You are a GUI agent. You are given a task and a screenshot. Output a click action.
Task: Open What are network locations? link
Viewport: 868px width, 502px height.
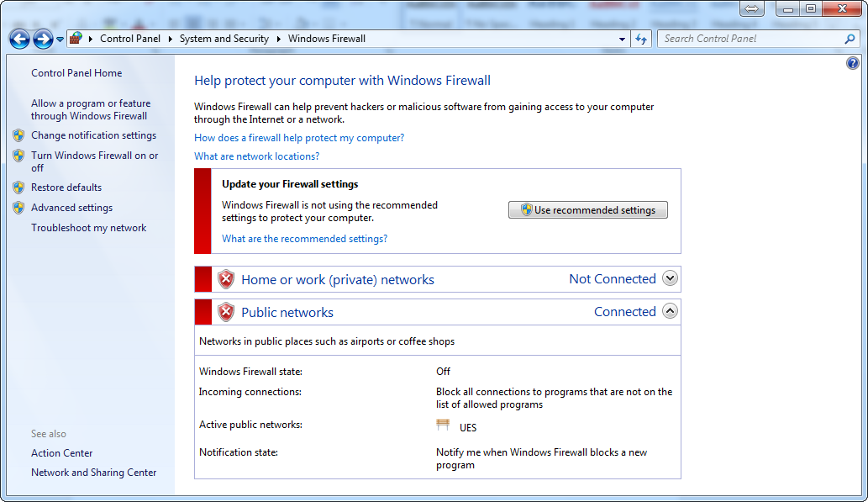(x=256, y=156)
